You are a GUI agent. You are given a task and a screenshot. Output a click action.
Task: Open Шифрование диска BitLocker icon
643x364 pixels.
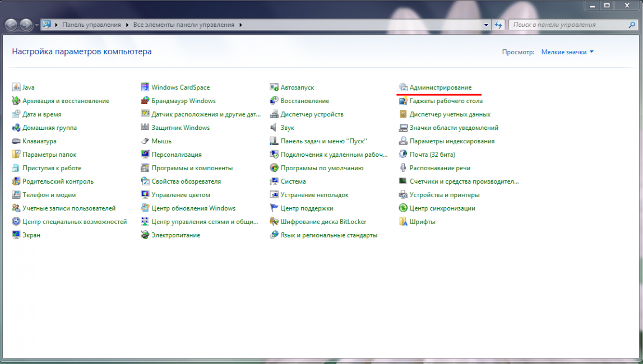pos(274,222)
